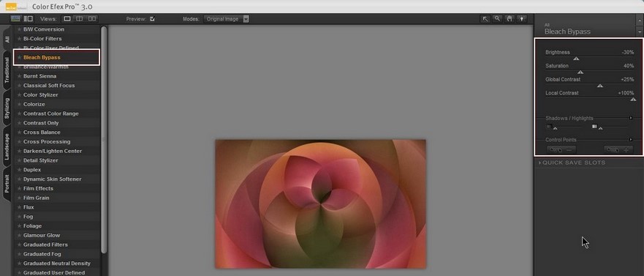This screenshot has height=276, width=644.
Task: Click the next filter down arrow
Action: [639, 32]
